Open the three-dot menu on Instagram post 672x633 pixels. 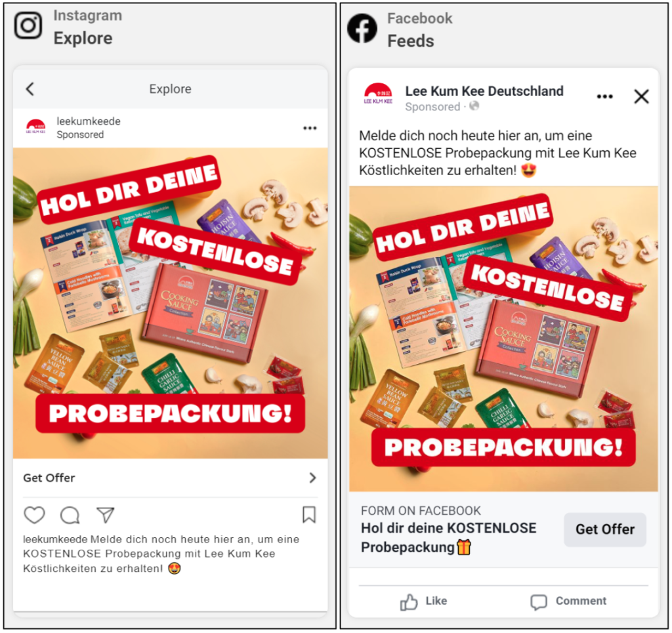(x=310, y=128)
